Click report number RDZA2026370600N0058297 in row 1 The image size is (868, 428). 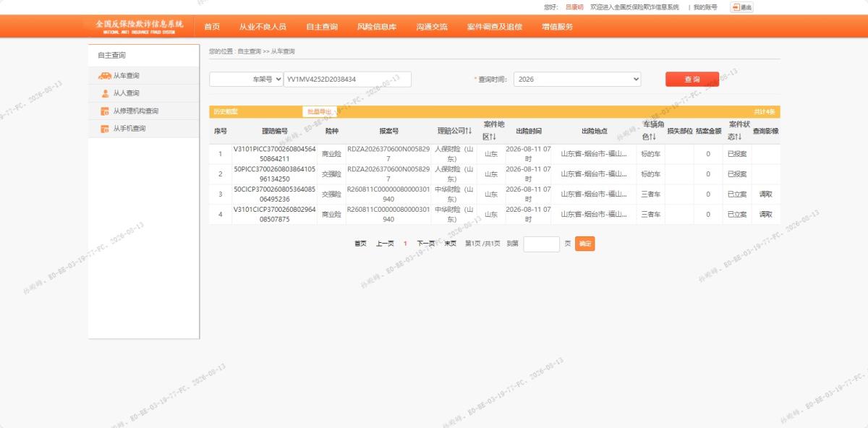click(388, 154)
